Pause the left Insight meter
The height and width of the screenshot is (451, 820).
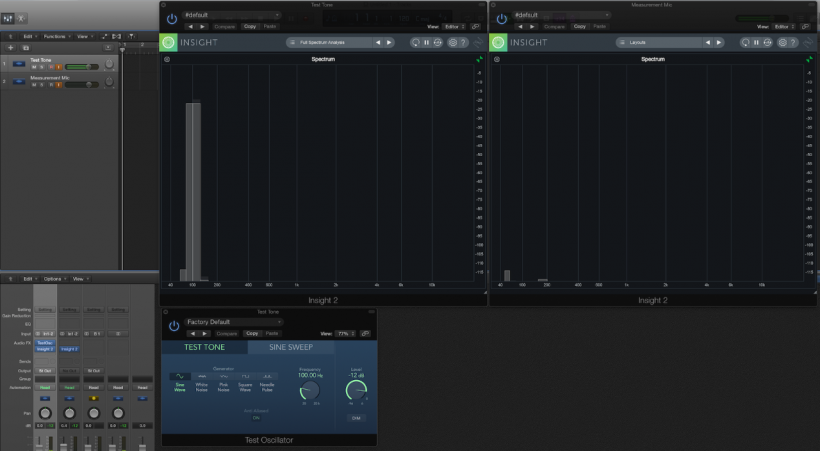pyautogui.click(x=426, y=43)
